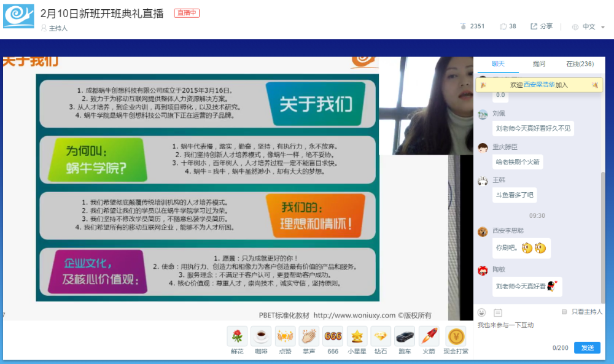Click the viewer count icon 2351
The height and width of the screenshot is (364, 614).
[x=463, y=26]
